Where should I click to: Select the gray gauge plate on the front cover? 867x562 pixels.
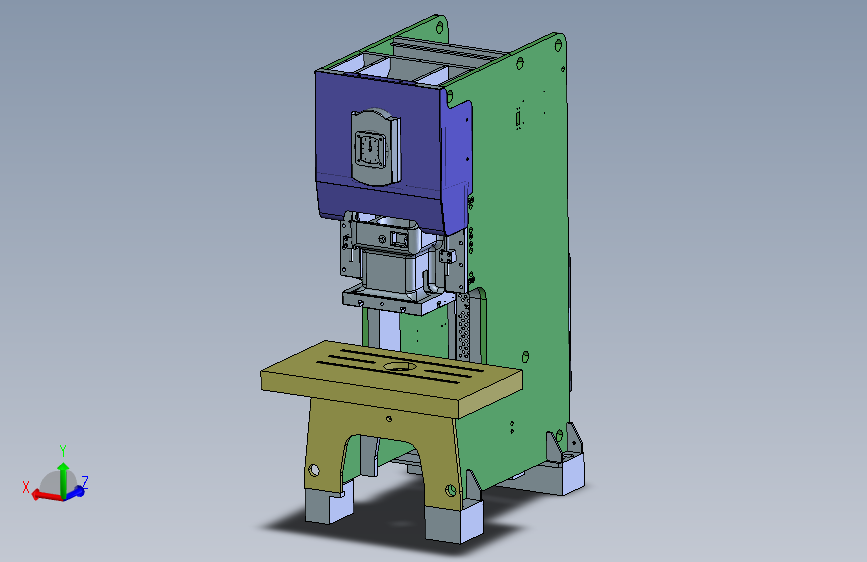[375, 147]
